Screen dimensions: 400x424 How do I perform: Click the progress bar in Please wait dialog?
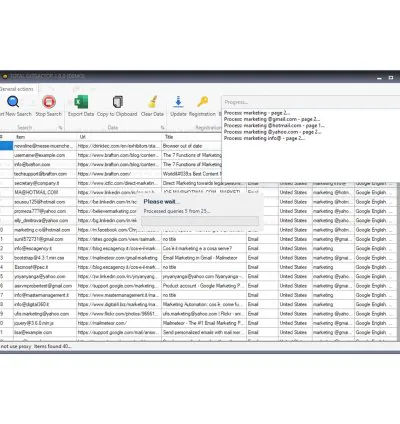[x=200, y=221]
